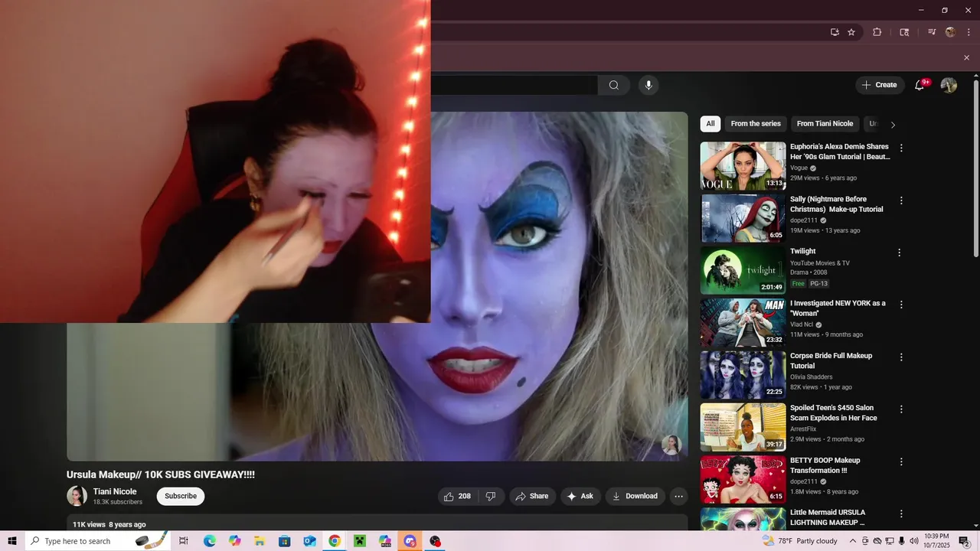The image size is (980, 551).
Task: Click '11K views 8 years ago' text
Action: (x=109, y=524)
